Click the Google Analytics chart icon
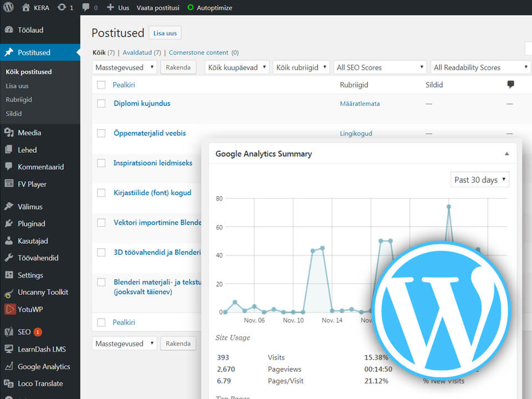 [x=9, y=366]
